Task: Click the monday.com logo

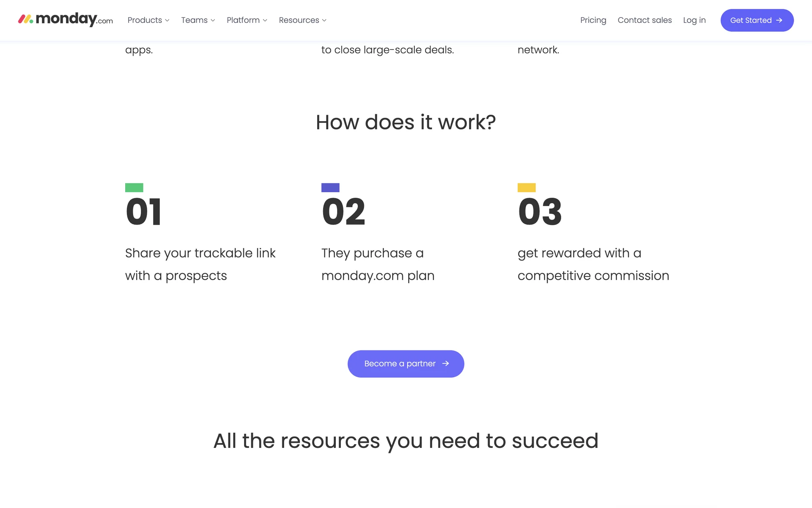Action: (x=66, y=19)
